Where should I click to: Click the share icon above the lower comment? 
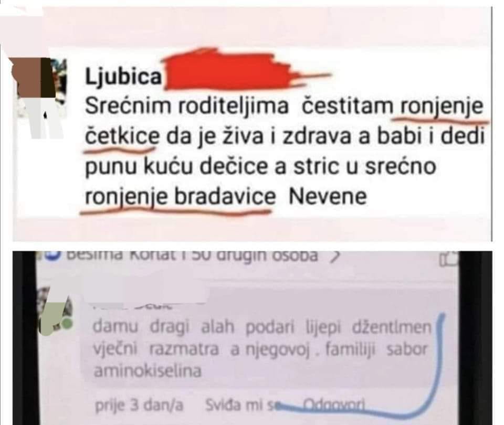pos(449,259)
